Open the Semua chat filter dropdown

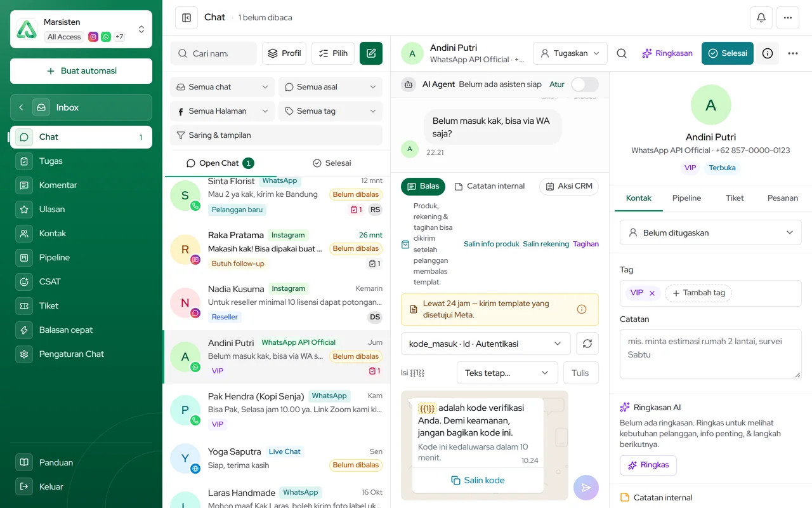222,87
